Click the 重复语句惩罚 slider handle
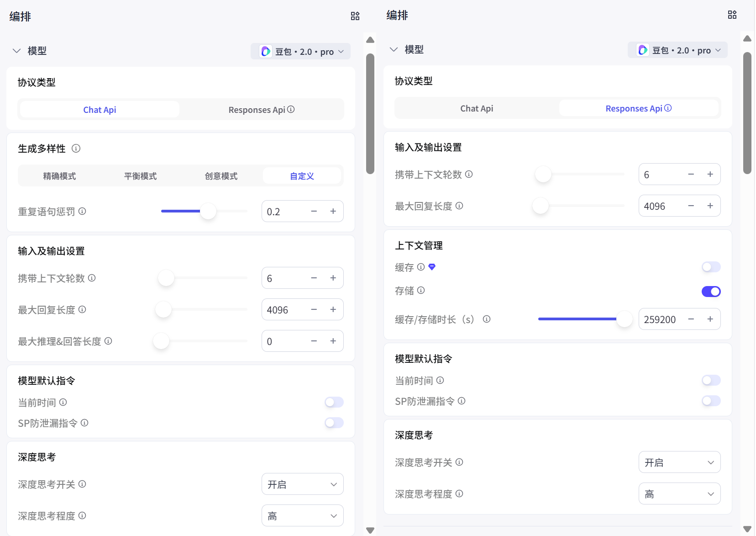The height and width of the screenshot is (536, 756). click(208, 211)
